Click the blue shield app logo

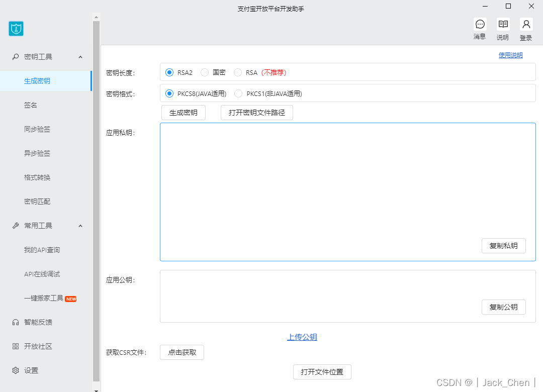point(16,29)
